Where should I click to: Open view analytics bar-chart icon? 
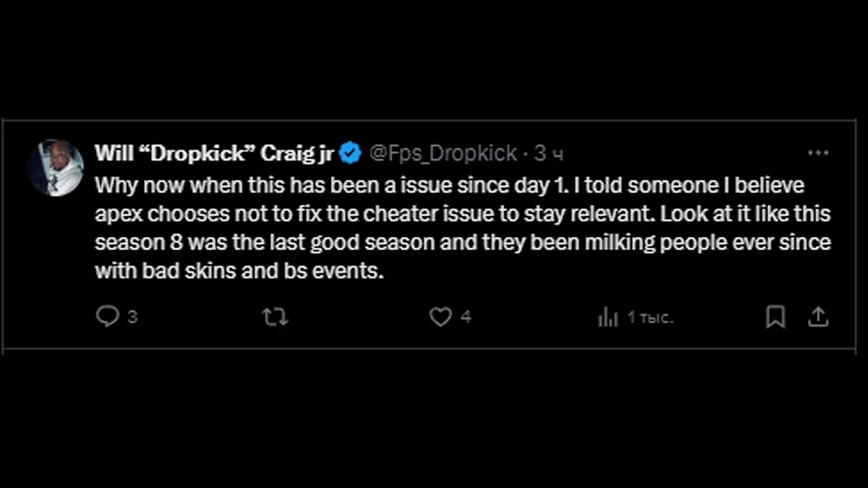tap(608, 317)
